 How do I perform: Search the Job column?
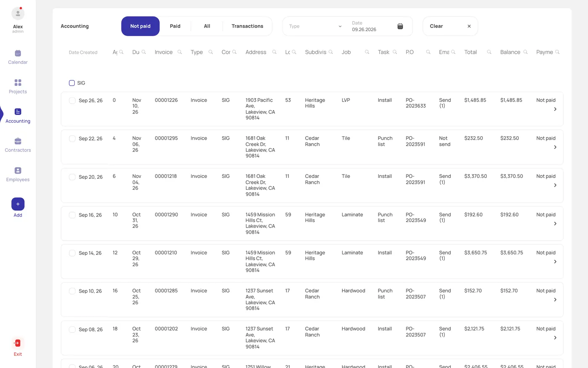(x=367, y=52)
